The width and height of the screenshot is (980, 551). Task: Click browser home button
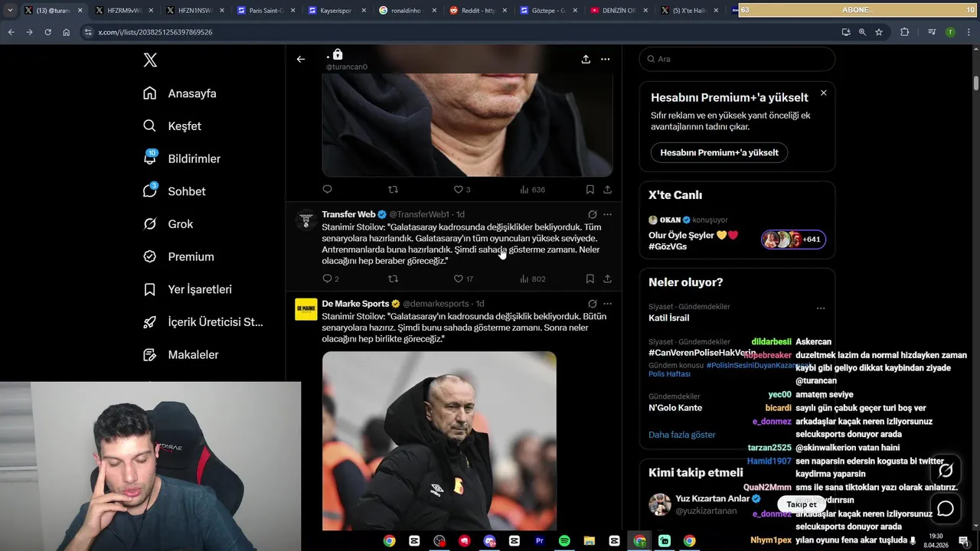click(67, 32)
